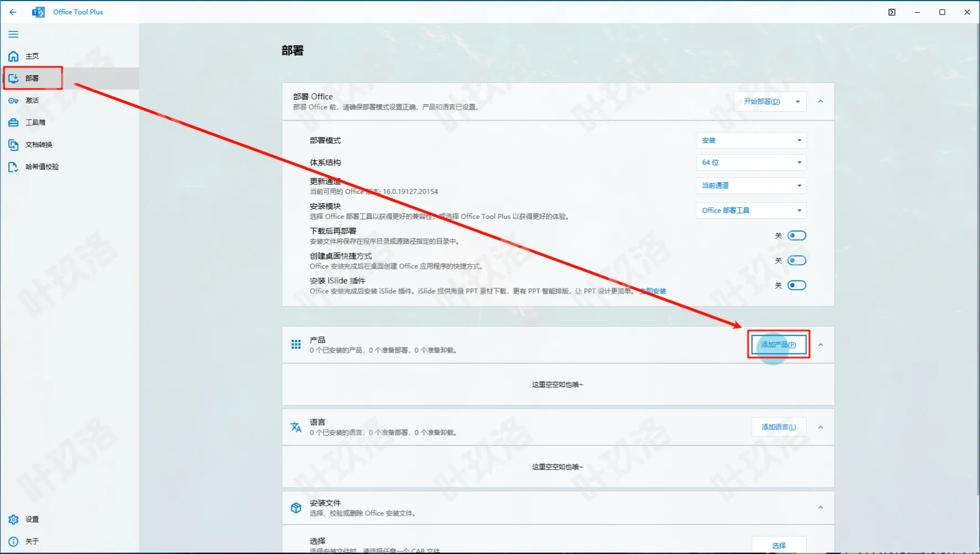Image resolution: width=980 pixels, height=554 pixels.
Task: Click the 立即安装 link for iSlide
Action: click(x=653, y=291)
